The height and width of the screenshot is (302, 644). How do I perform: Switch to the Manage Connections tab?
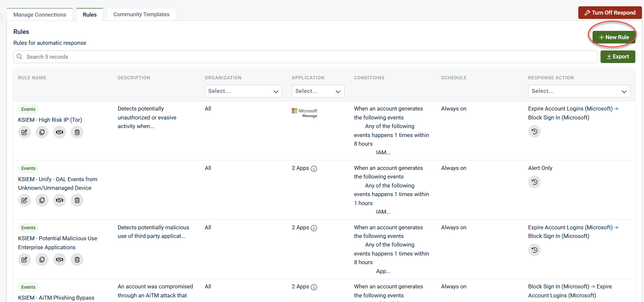click(40, 15)
